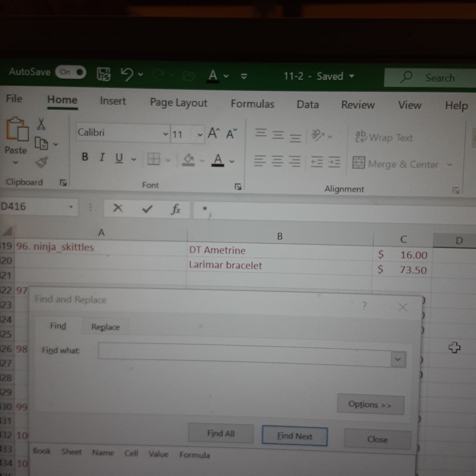Screen dimensions: 476x476
Task: Click the Insert Function fx icon
Action: coord(176,209)
